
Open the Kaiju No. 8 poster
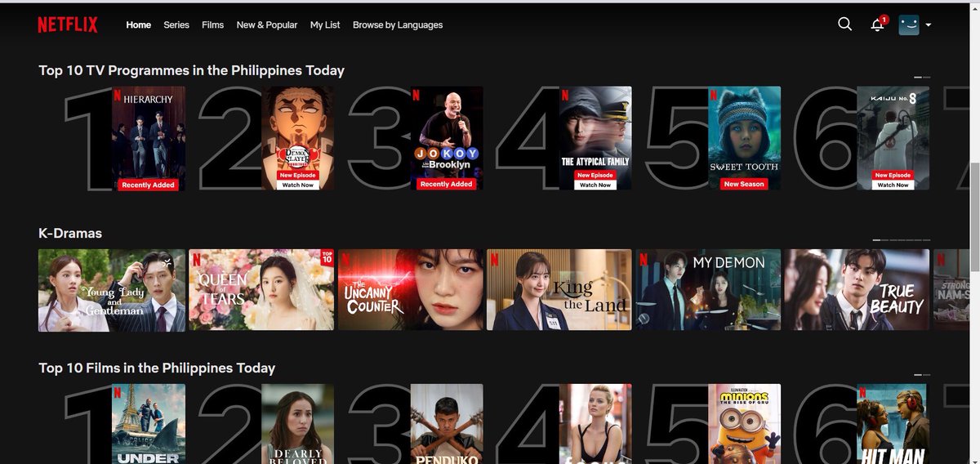[x=893, y=138]
